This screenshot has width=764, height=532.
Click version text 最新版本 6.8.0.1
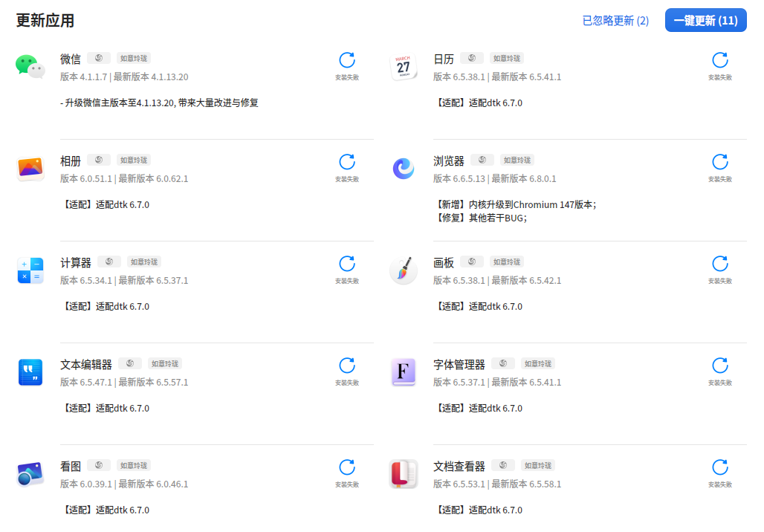click(x=524, y=179)
